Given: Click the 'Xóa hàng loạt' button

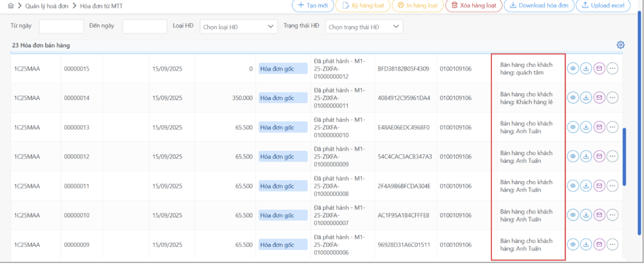Looking at the screenshot, I should point(474,6).
